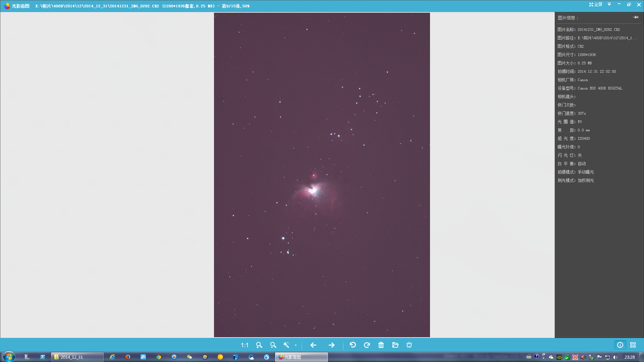Open file with folder icon

pyautogui.click(x=395, y=345)
